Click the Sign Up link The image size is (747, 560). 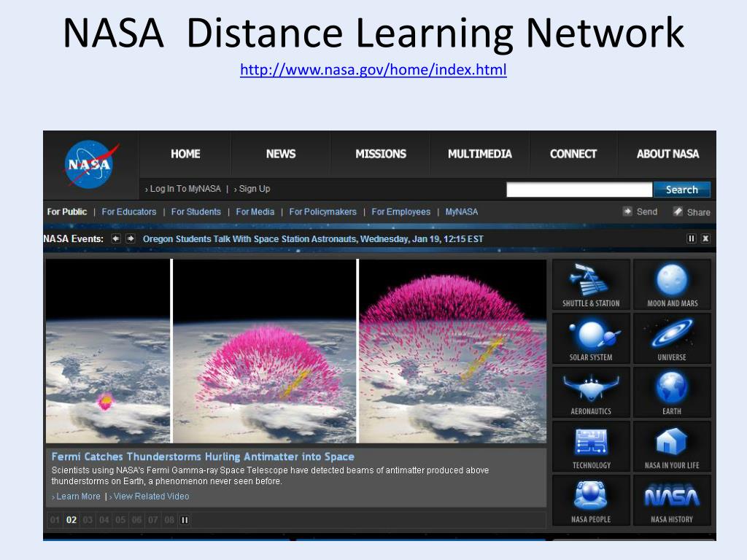click(253, 189)
